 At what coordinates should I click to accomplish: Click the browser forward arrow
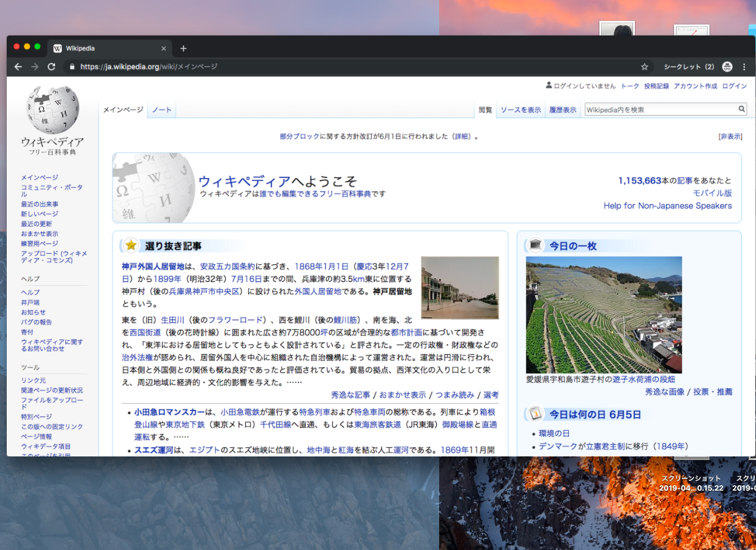tap(35, 67)
